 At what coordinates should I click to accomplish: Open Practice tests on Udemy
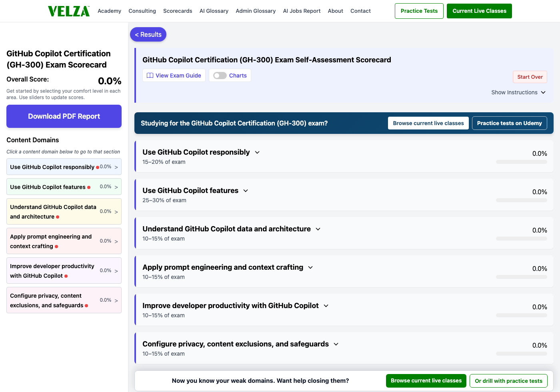tap(509, 123)
